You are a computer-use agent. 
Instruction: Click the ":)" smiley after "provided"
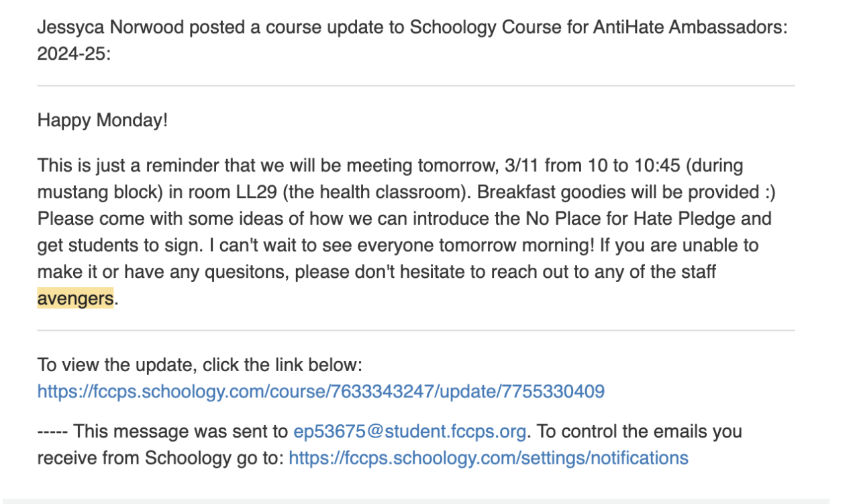[x=766, y=192]
